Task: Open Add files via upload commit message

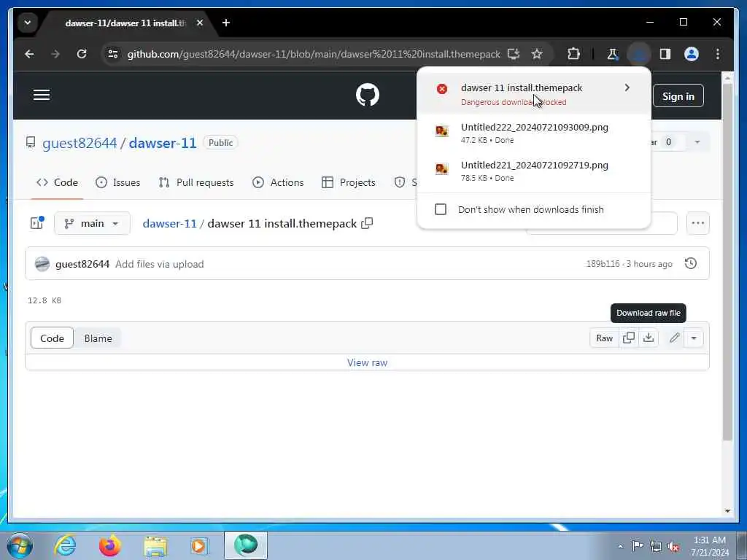Action: (160, 264)
